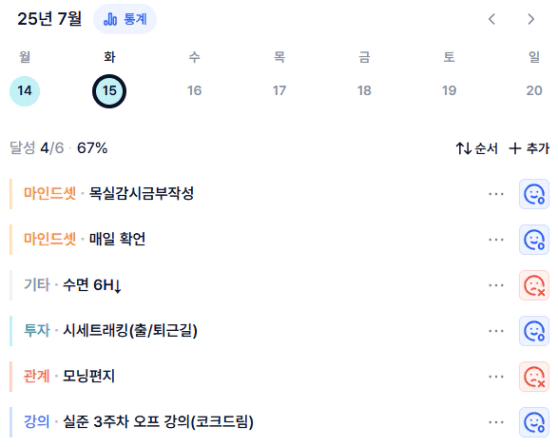Select date 20 in the week row
558x447 pixels.
[x=534, y=91]
